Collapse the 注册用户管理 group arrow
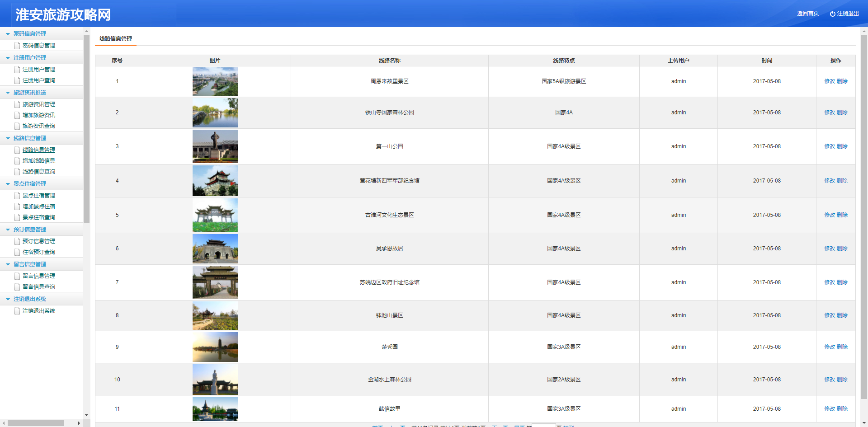The width and height of the screenshot is (868, 427). tap(8, 58)
